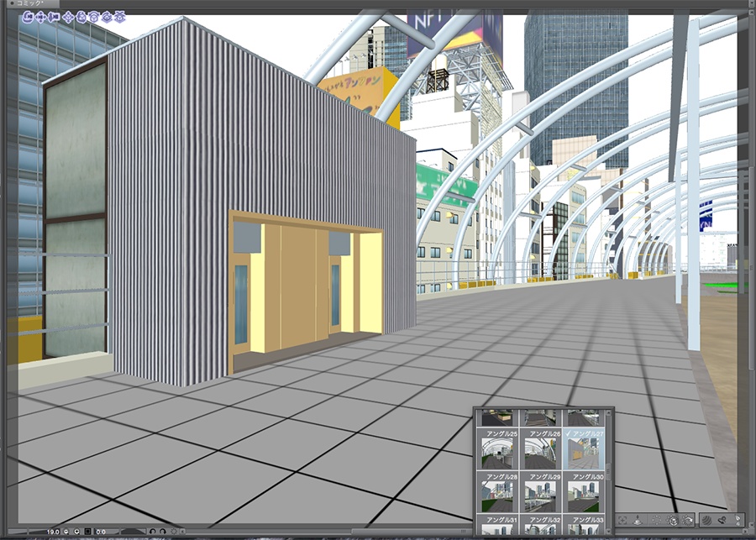Choose アングル32 camera preset thumbnail

point(540,525)
